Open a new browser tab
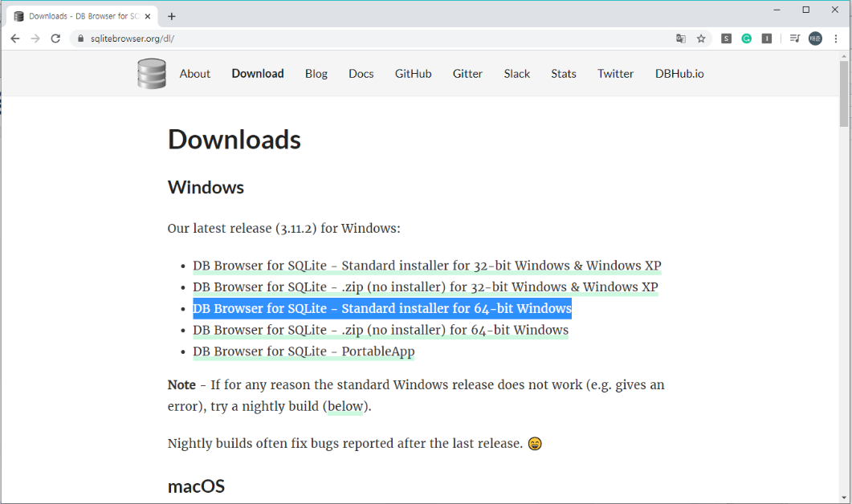This screenshot has width=852, height=504. 172,16
